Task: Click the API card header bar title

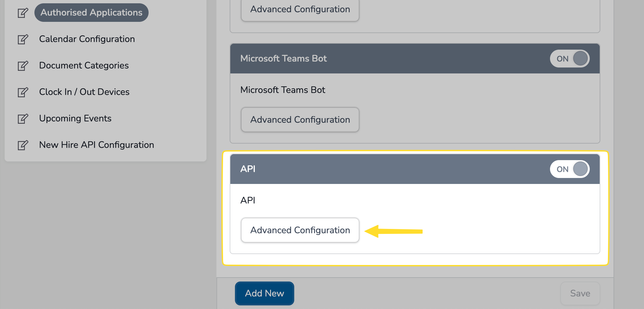Action: coord(248,169)
